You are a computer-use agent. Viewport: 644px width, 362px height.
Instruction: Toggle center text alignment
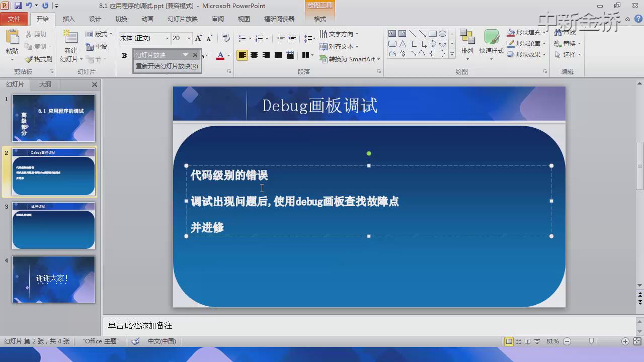click(254, 55)
